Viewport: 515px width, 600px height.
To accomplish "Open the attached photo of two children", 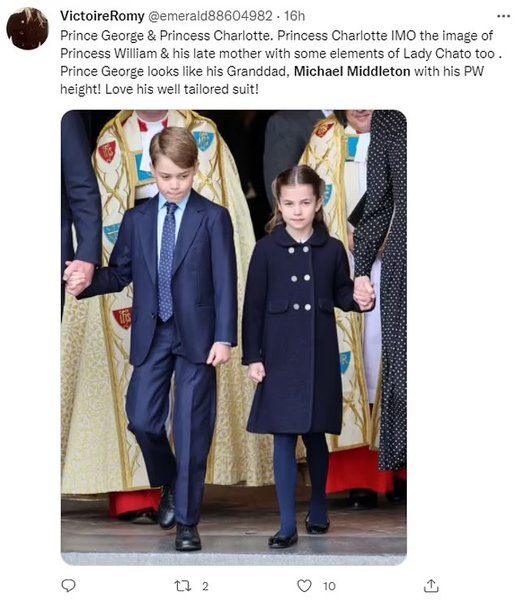I will click(234, 338).
